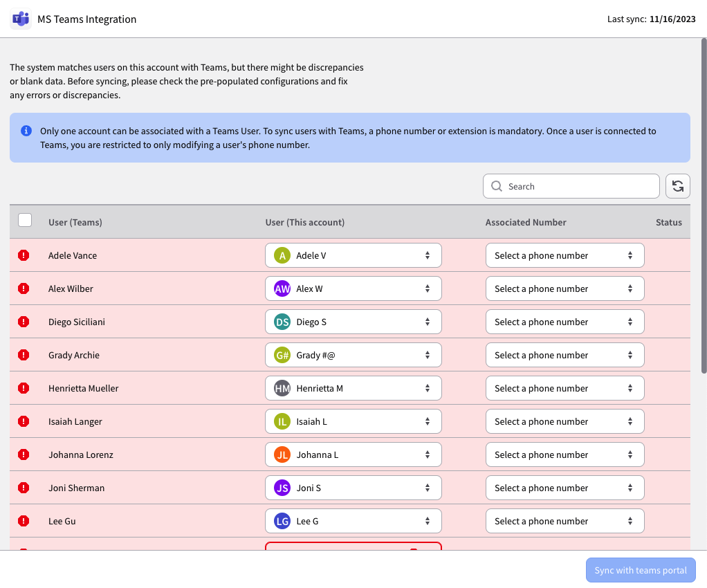Open phone number dropdown for Adele Vance
This screenshot has width=707, height=588.
tap(565, 256)
